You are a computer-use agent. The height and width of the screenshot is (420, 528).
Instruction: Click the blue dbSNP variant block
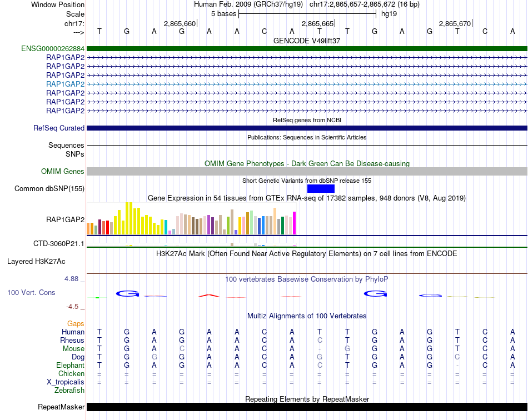(321, 189)
